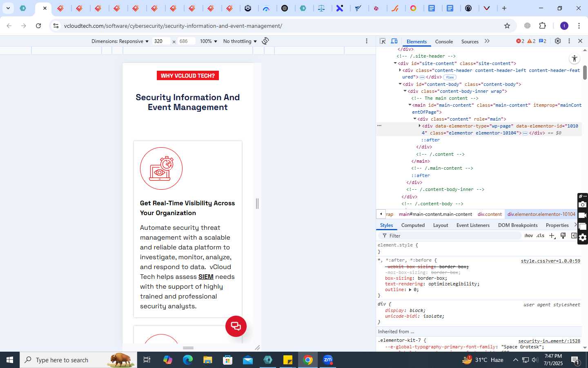
Task: Open the Chrome profile avatar
Action: click(x=564, y=26)
